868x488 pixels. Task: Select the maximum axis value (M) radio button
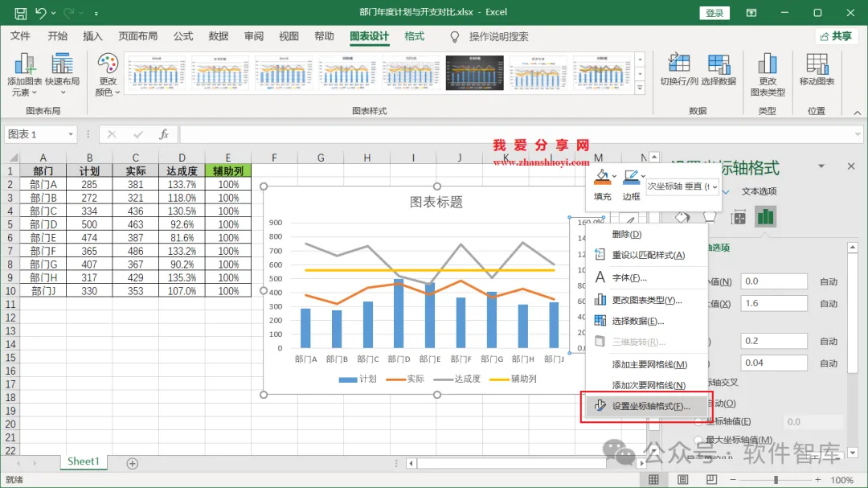(x=698, y=440)
